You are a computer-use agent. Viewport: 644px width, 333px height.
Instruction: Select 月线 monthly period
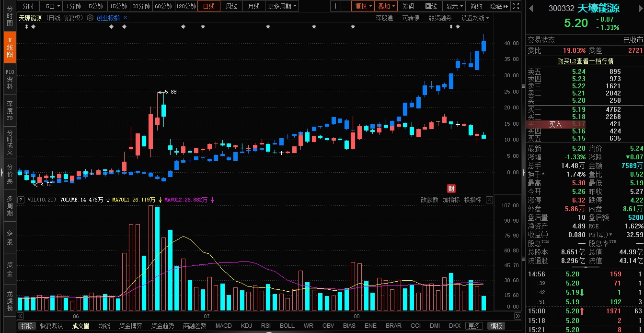254,6
